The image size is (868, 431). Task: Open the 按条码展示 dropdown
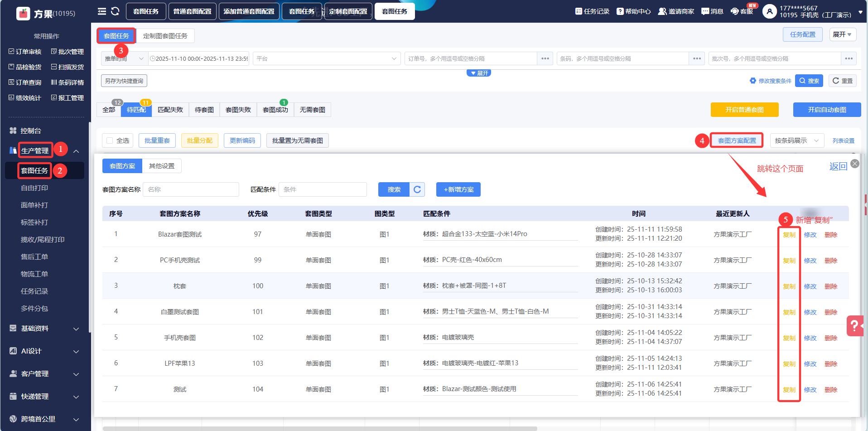[x=796, y=140]
